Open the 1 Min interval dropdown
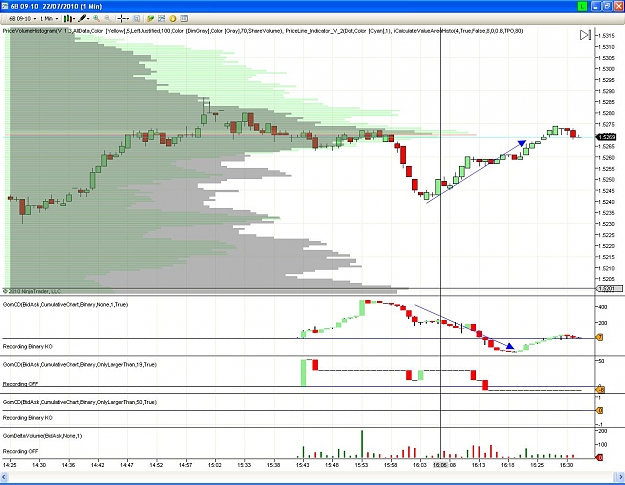The height and width of the screenshot is (485, 625). (x=49, y=19)
